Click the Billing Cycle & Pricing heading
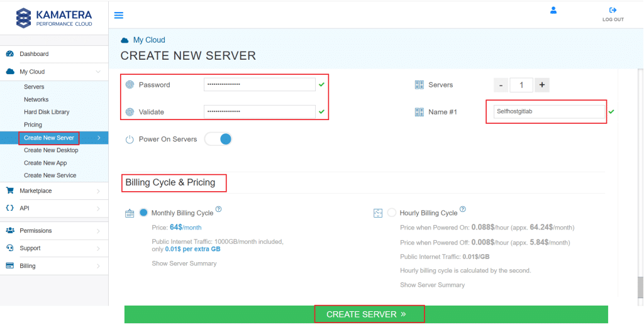The height and width of the screenshot is (327, 644). [x=170, y=182]
